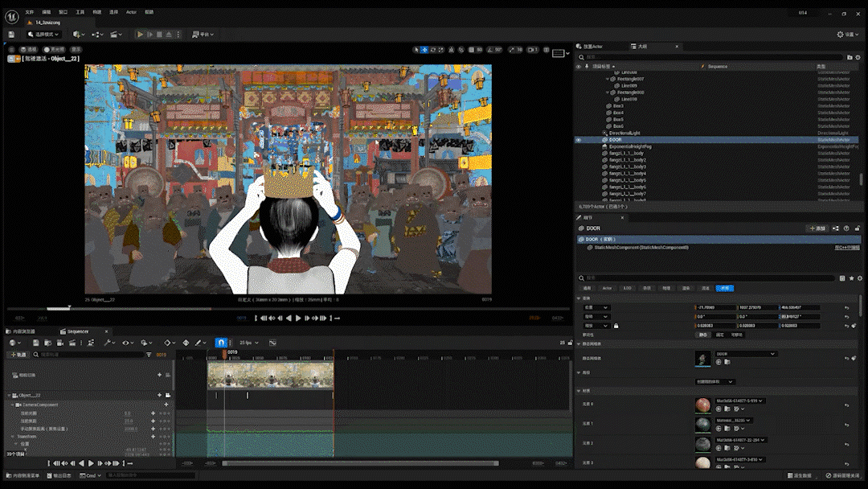Toggle grid snapping in the viewport toolbar
The width and height of the screenshot is (868, 489).
[471, 50]
